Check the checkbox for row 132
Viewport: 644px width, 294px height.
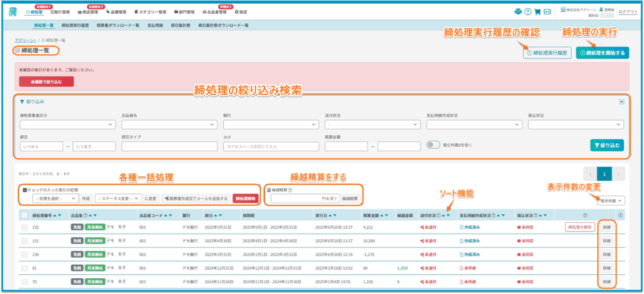pyautogui.click(x=25, y=227)
